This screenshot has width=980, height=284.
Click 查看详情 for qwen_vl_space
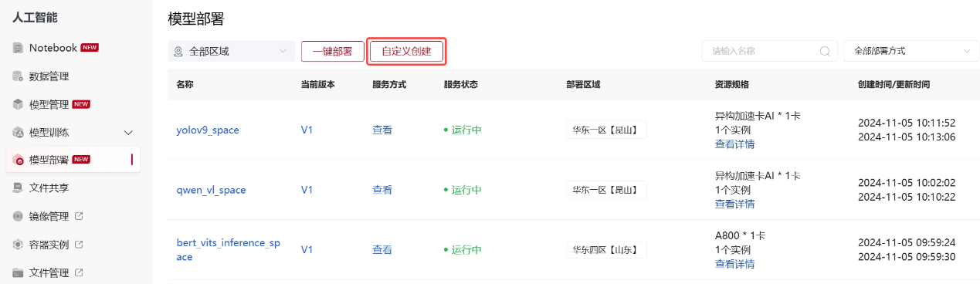coord(734,204)
